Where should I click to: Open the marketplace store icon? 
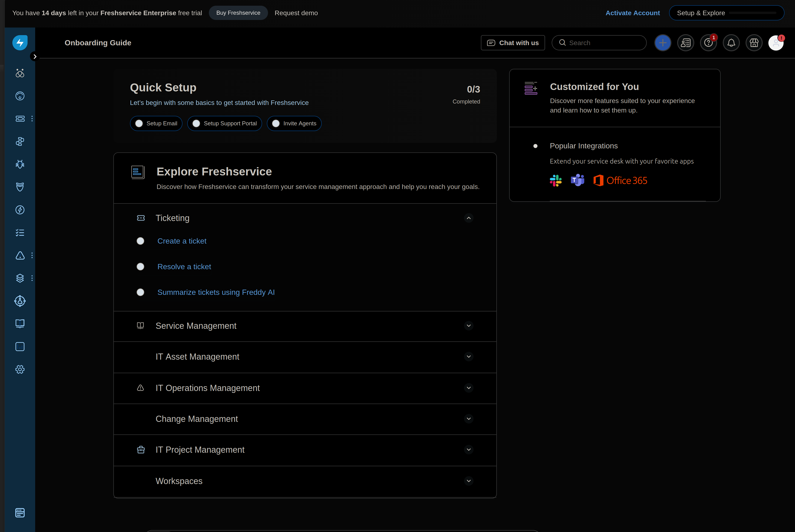coord(754,43)
